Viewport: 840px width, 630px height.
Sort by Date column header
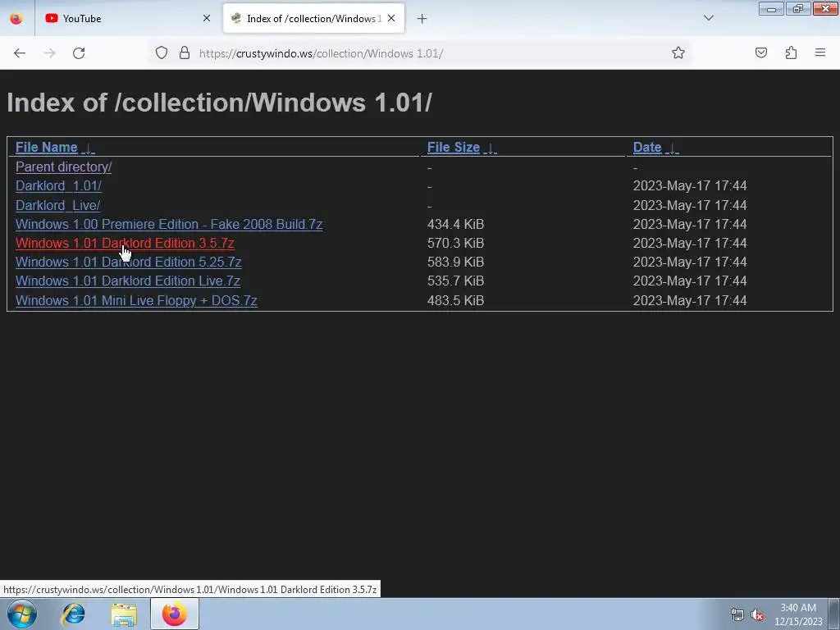click(647, 148)
